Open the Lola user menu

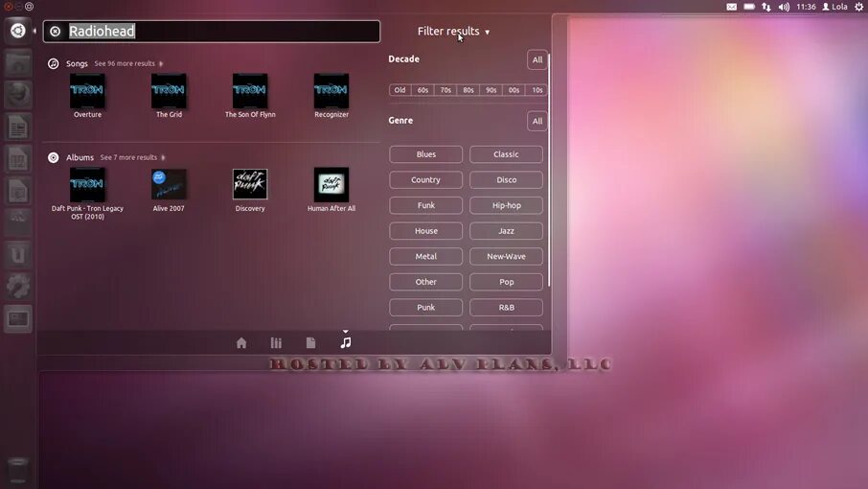click(834, 7)
